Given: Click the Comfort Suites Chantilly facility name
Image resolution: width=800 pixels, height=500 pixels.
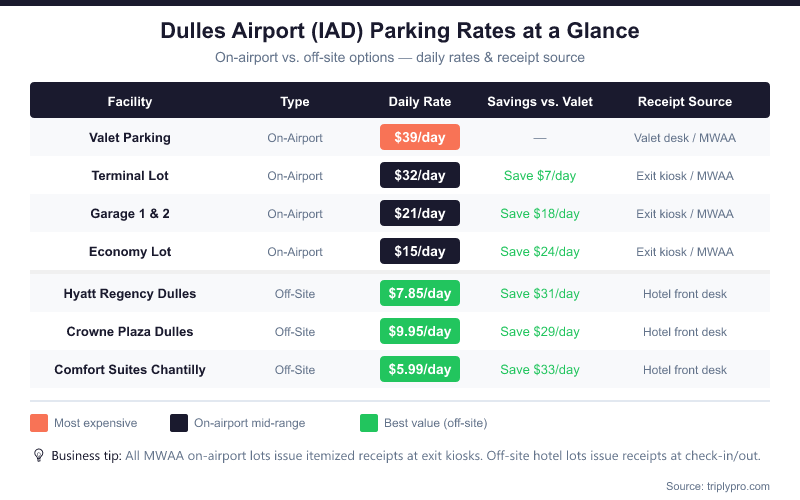Looking at the screenshot, I should [130, 370].
